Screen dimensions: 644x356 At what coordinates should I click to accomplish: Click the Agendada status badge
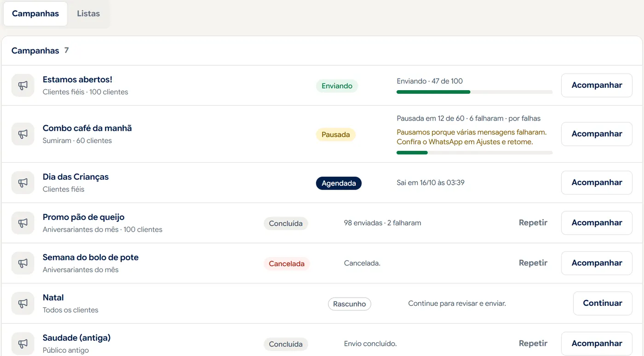pos(339,183)
